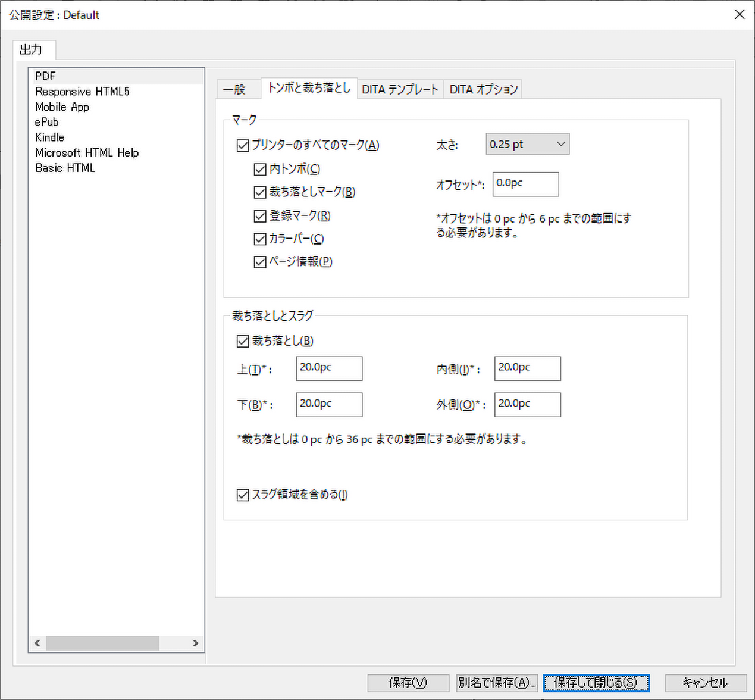Click the 内側 bleed input field
The width and height of the screenshot is (755, 700).
coord(527,368)
